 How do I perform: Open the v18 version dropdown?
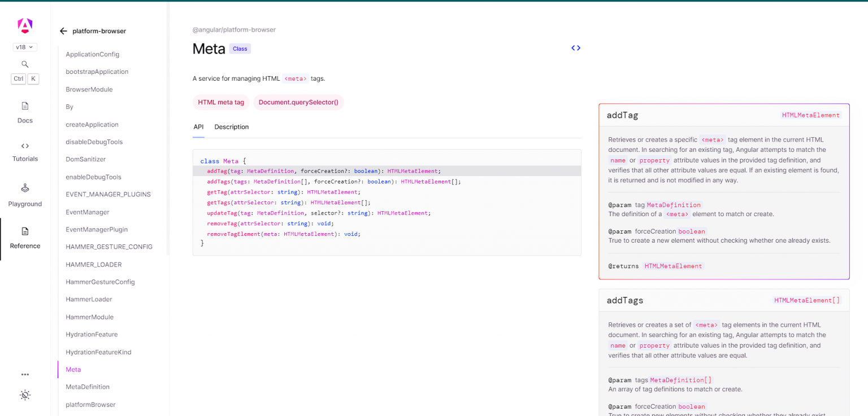[x=25, y=47]
